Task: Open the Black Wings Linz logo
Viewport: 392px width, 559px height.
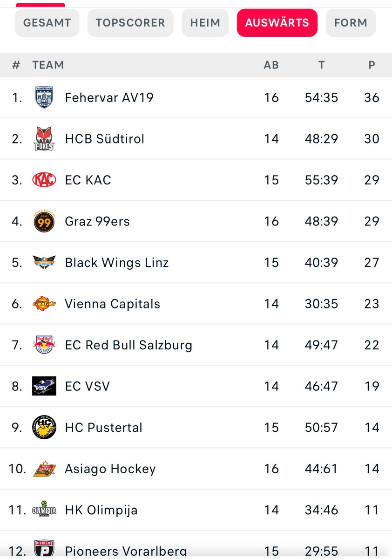Action: point(44,262)
